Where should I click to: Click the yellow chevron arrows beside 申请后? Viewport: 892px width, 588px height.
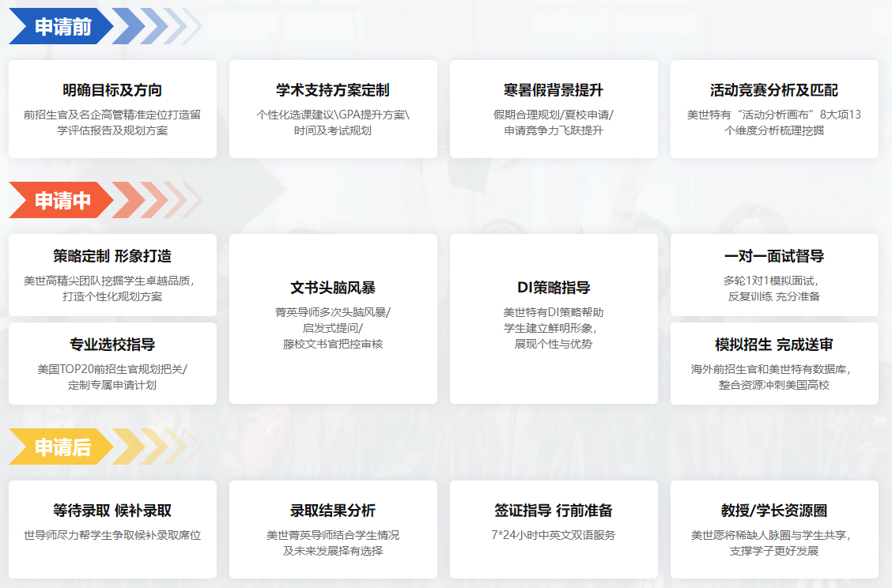click(154, 447)
